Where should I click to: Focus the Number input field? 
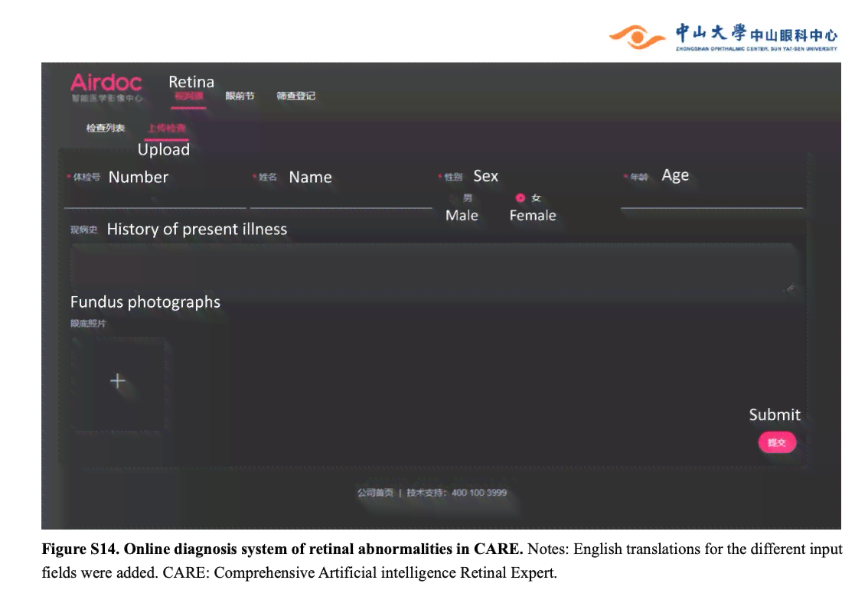click(x=155, y=198)
